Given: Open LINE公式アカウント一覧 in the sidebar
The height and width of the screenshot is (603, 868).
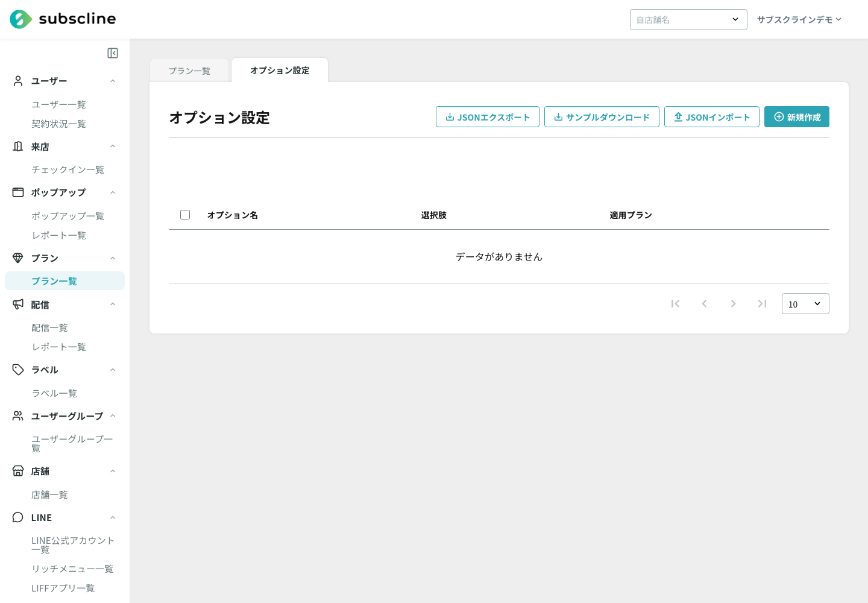Looking at the screenshot, I should 72,545.
